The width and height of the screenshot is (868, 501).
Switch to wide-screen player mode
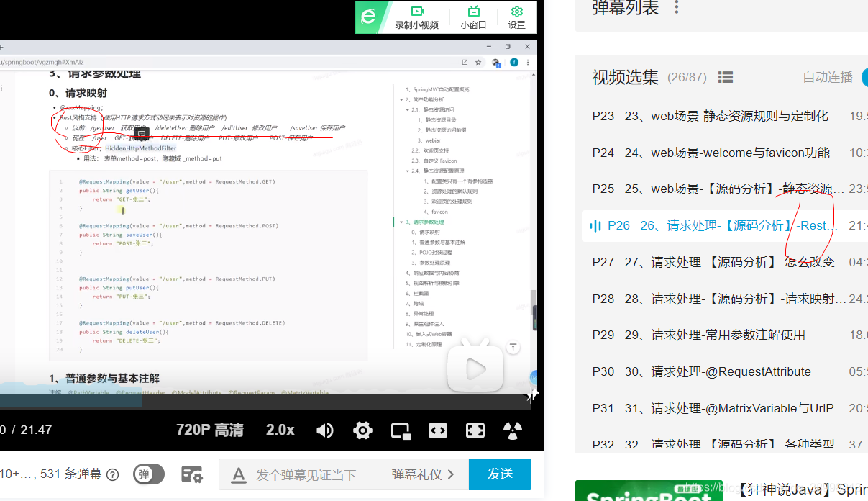click(438, 430)
